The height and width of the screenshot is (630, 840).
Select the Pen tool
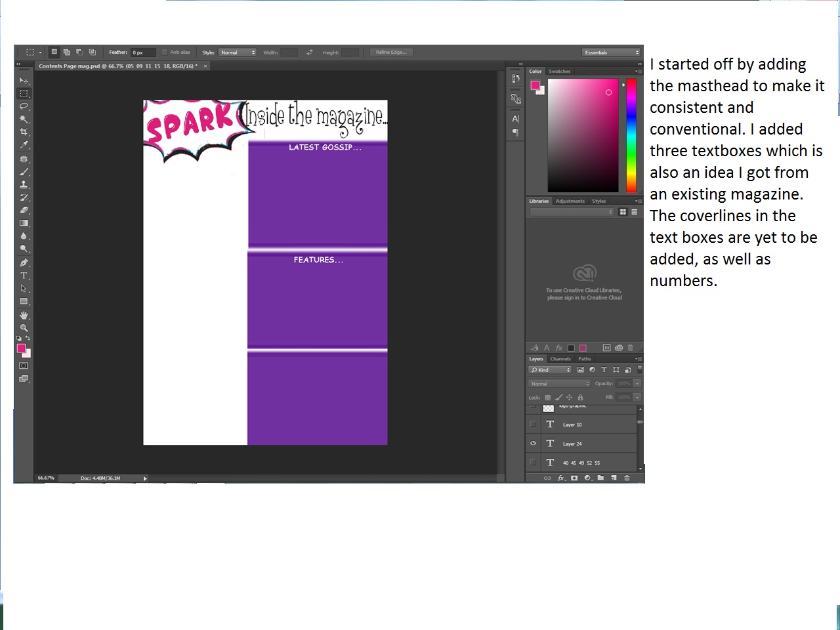tap(24, 262)
